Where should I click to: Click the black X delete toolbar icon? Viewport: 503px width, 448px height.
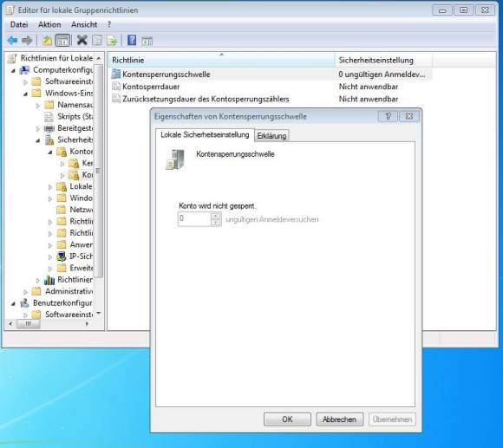(x=82, y=41)
